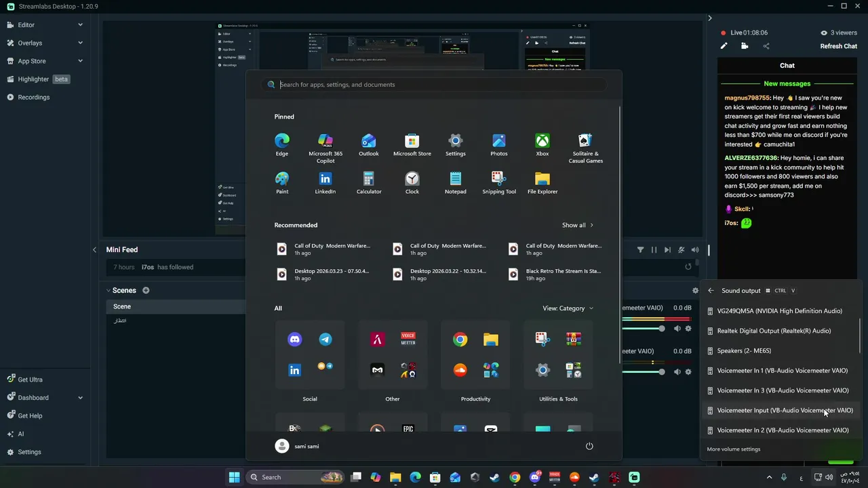Expand the Editor sidebar menu
Image resolution: width=868 pixels, height=488 pixels.
80,25
